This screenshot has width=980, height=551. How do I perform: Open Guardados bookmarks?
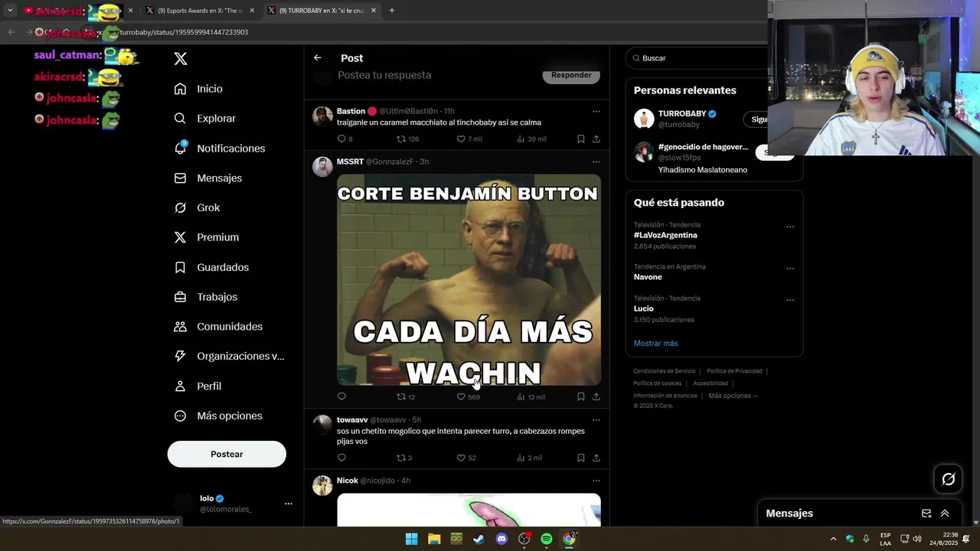[211, 267]
